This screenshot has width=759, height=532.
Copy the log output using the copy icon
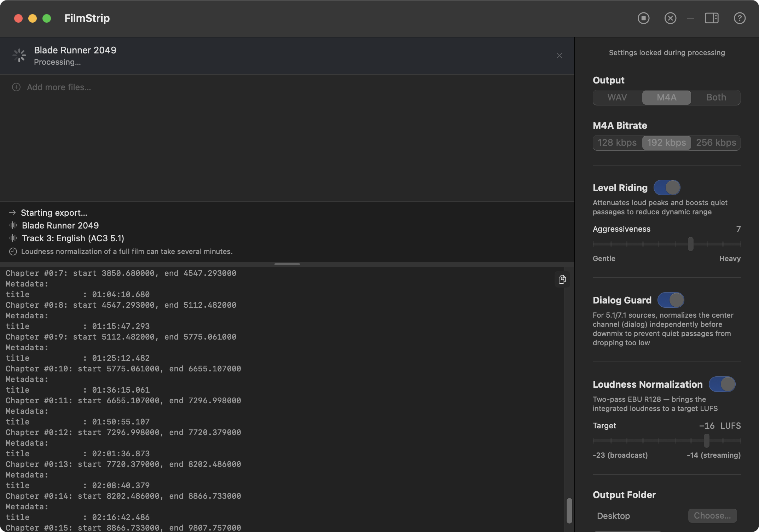pos(562,279)
